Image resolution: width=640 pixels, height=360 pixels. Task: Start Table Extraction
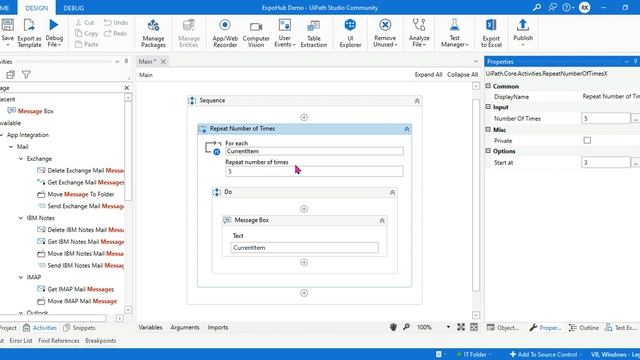click(313, 33)
